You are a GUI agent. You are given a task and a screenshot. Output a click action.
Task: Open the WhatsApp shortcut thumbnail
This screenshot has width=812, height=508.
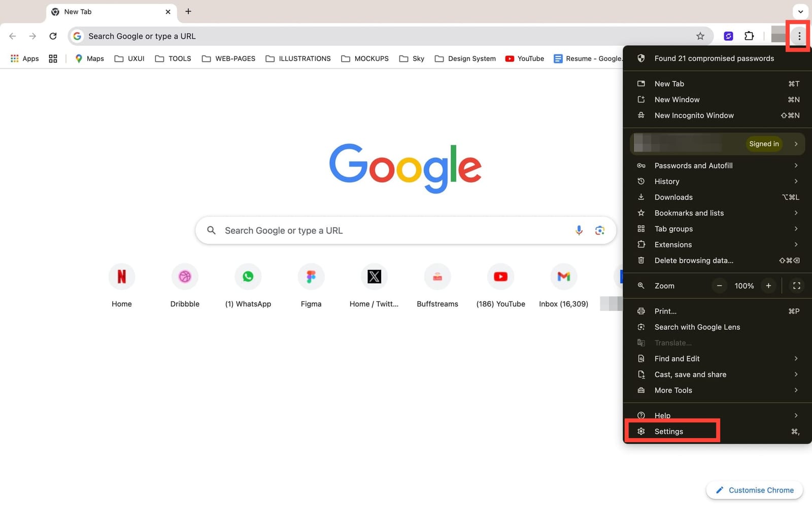coord(248,276)
